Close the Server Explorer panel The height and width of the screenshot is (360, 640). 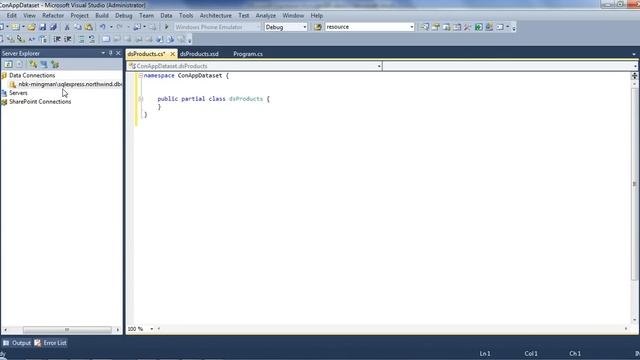[118, 53]
